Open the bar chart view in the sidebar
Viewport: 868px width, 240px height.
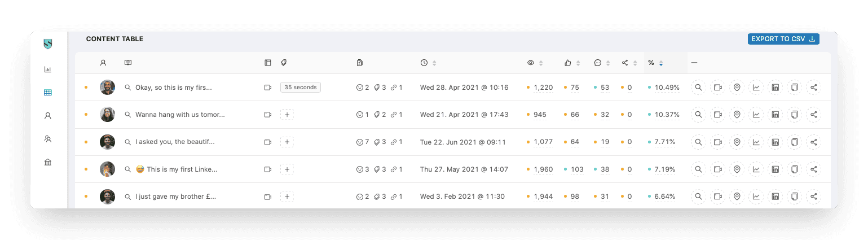pyautogui.click(x=48, y=69)
